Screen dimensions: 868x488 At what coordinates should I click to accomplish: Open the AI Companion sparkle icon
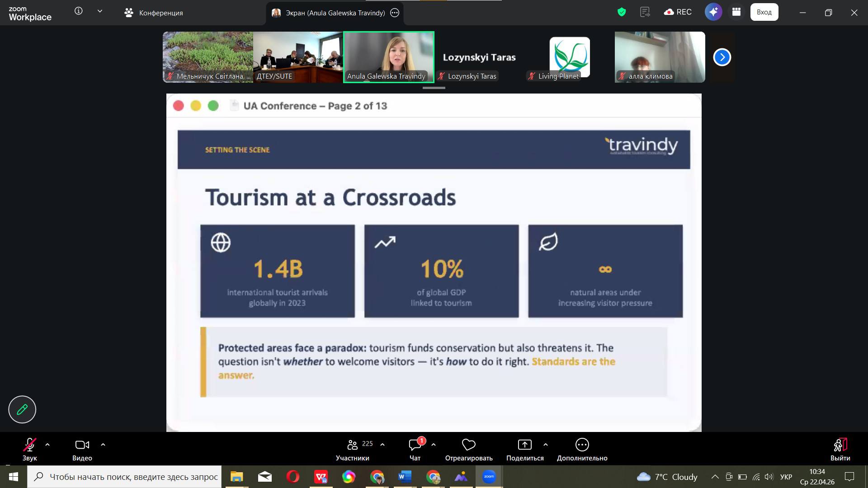713,12
